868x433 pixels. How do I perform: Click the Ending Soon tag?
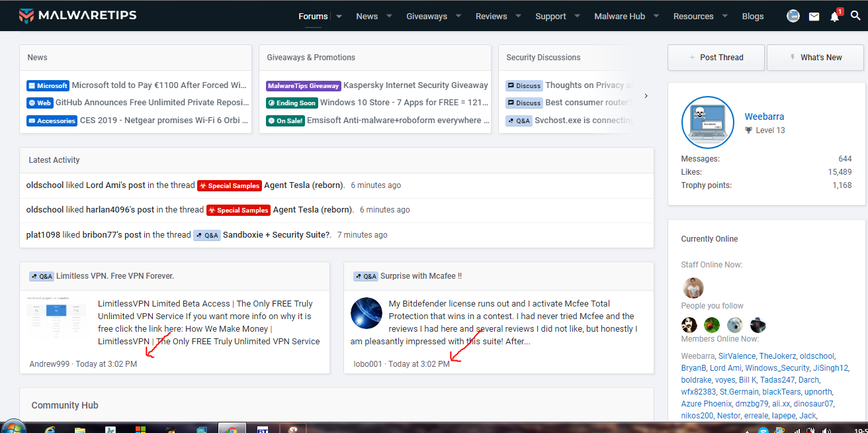(292, 103)
